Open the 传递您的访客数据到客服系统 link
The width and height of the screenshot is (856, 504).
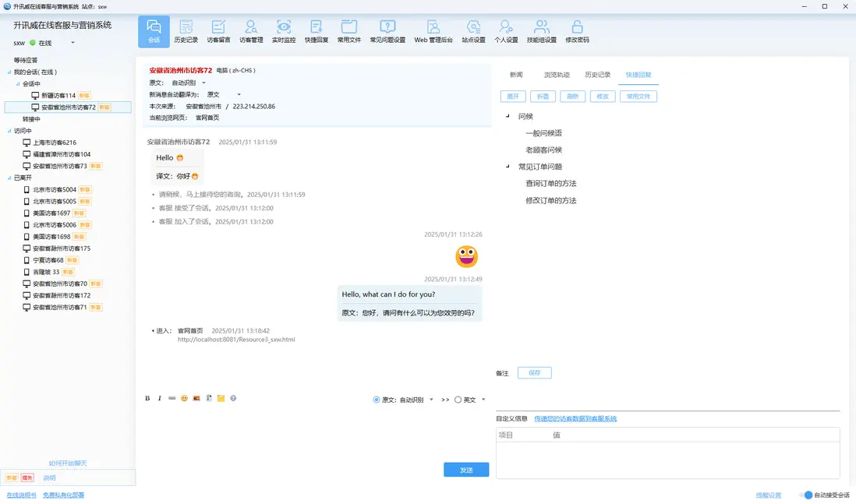[x=575, y=419]
